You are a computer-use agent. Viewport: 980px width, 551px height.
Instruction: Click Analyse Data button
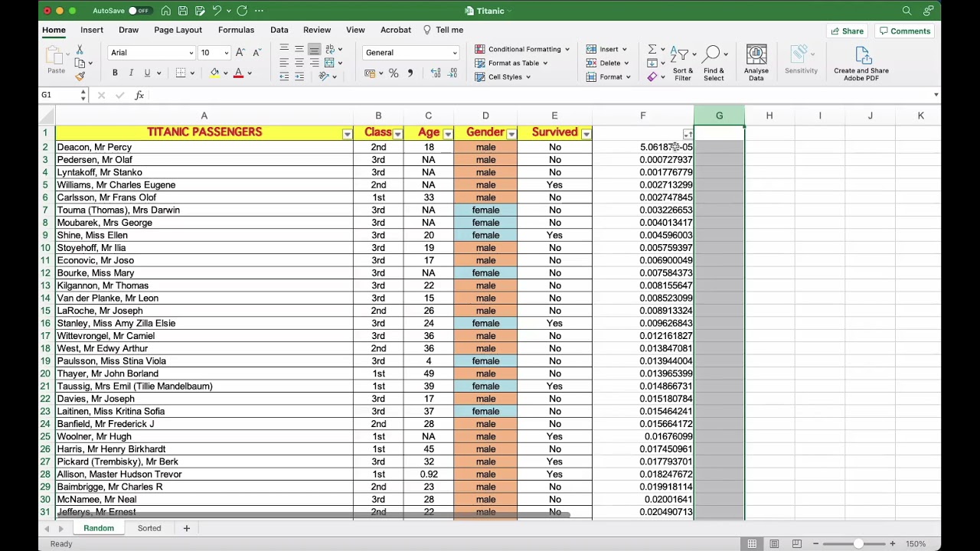click(756, 62)
